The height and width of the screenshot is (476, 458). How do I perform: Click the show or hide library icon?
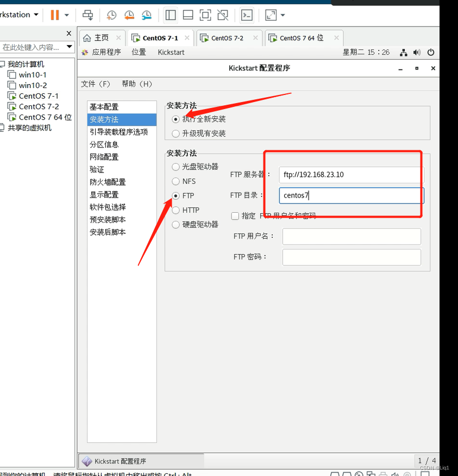coord(170,15)
